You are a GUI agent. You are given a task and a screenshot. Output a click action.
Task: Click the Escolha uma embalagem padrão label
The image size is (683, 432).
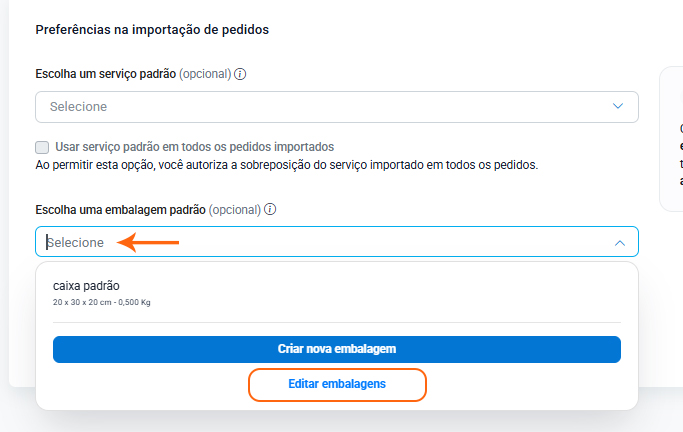pyautogui.click(x=120, y=210)
